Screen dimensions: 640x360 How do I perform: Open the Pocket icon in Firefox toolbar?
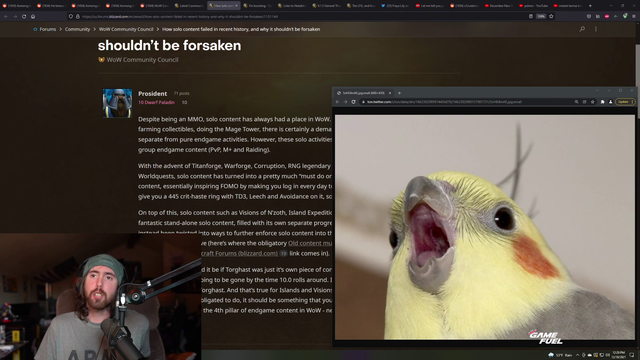tap(589, 16)
